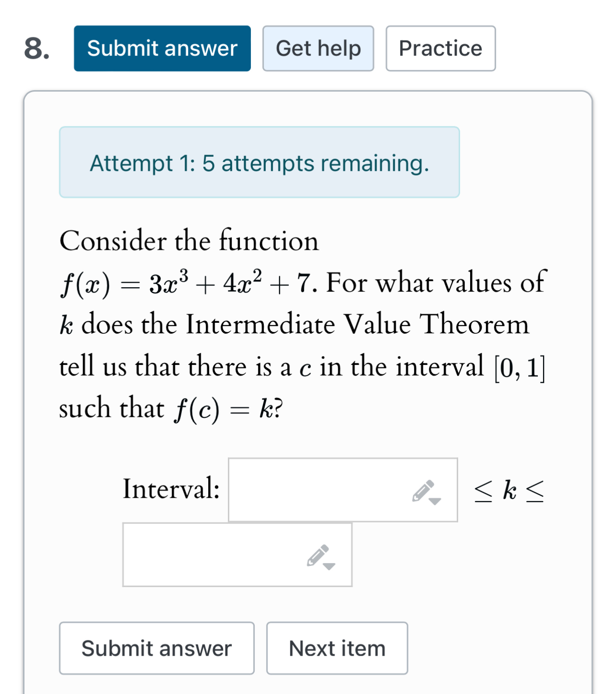Click the attempts remaining banner
This screenshot has width=616, height=694.
[259, 162]
